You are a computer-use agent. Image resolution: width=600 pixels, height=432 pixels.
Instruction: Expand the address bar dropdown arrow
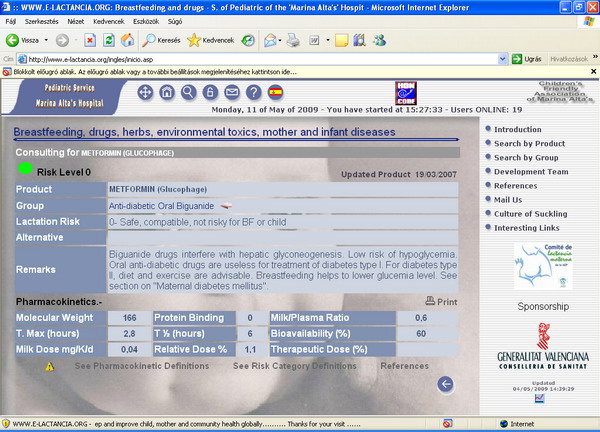click(x=502, y=59)
